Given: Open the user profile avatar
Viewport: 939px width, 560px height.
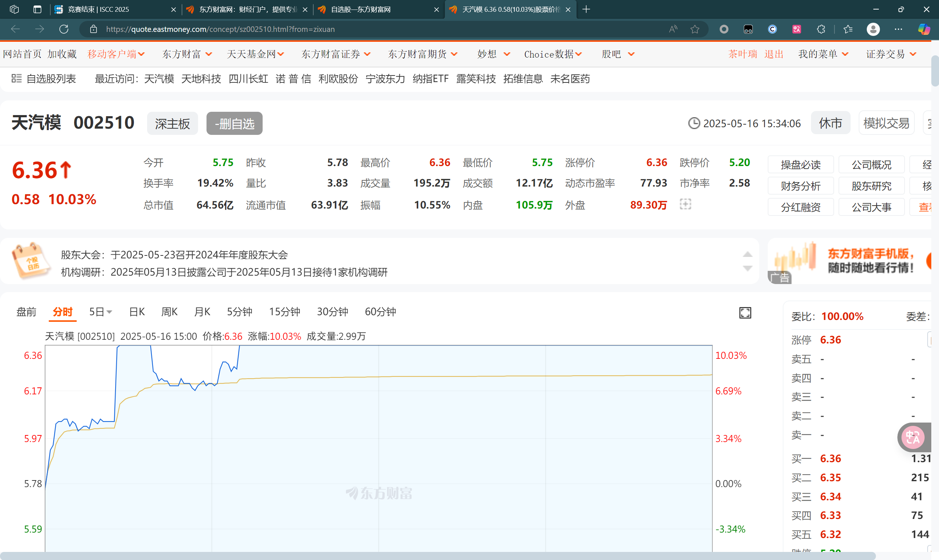Looking at the screenshot, I should pyautogui.click(x=873, y=29).
